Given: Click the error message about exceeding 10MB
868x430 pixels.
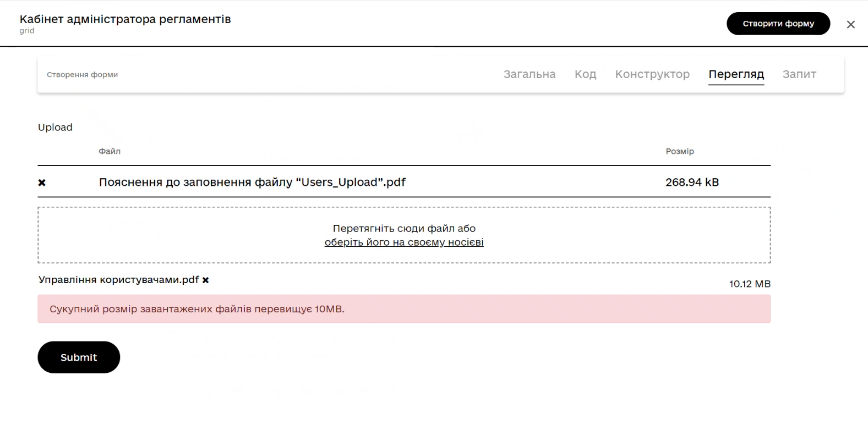Looking at the screenshot, I should [404, 309].
